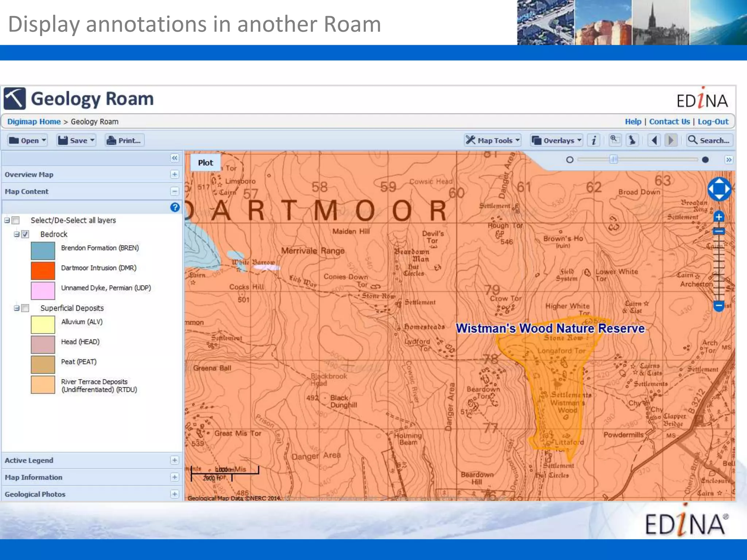
Task: Collapse the Map Content section
Action: (x=175, y=191)
